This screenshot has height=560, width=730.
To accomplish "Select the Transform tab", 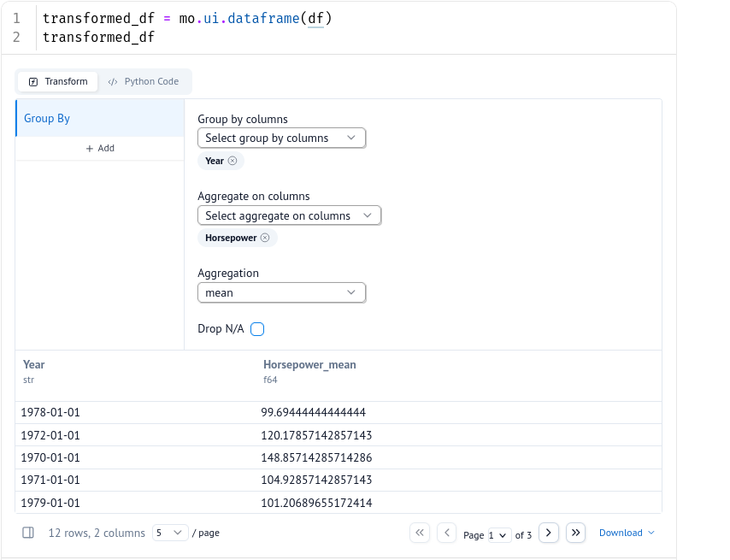I will 58,81.
